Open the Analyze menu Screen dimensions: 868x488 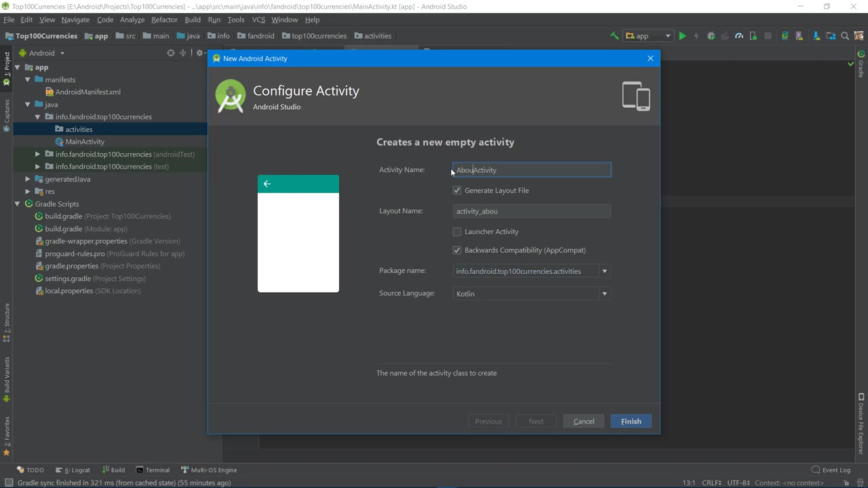[132, 20]
